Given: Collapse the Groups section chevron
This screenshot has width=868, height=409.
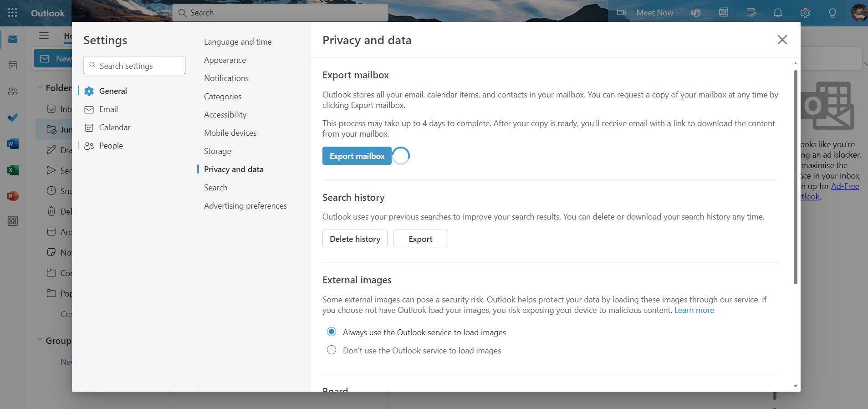Looking at the screenshot, I should (x=40, y=340).
